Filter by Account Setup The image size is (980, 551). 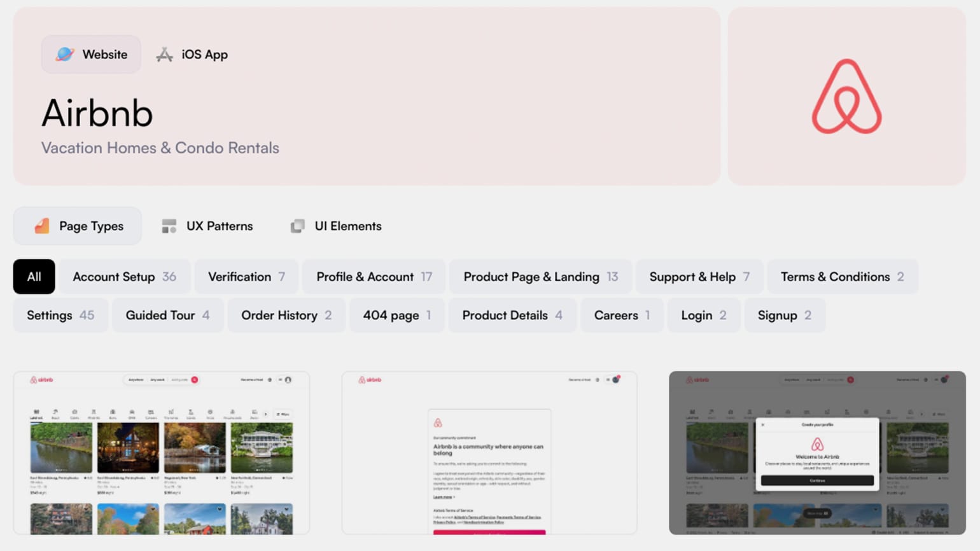(x=124, y=276)
